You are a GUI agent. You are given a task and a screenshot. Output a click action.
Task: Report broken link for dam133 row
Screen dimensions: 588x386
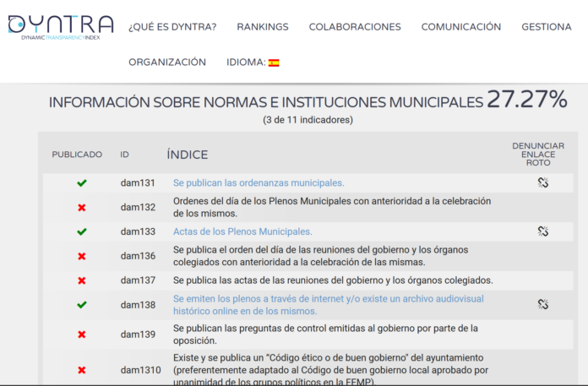point(543,231)
